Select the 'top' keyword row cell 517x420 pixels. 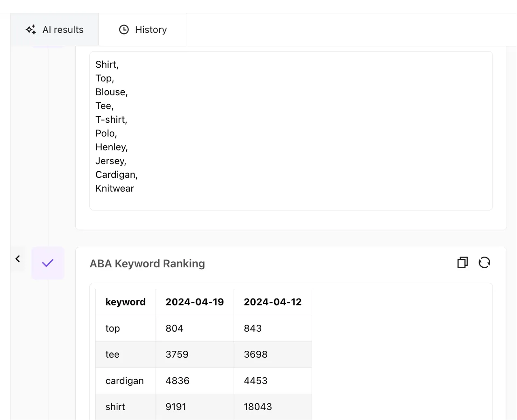pyautogui.click(x=113, y=328)
